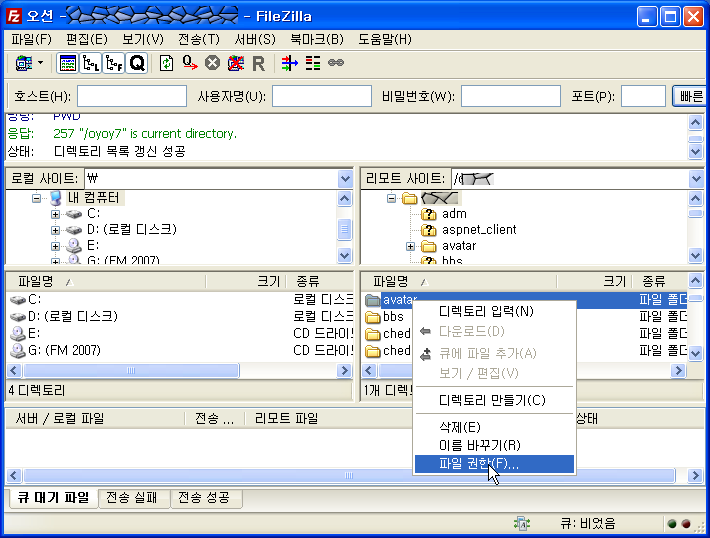Open the 파일(F) menu
Viewport: 710px width, 538px height.
pos(31,40)
